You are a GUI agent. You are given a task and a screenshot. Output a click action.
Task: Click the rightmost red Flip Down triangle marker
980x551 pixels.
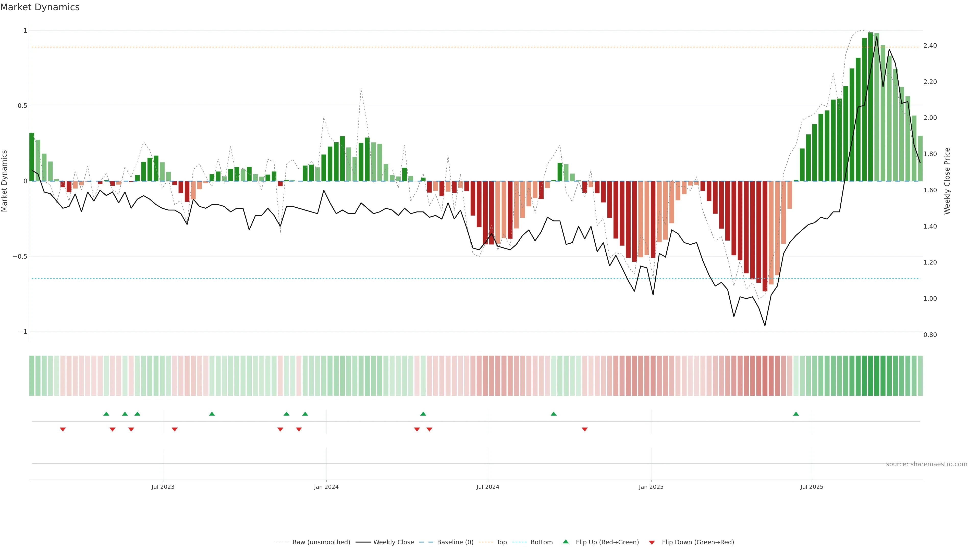(x=585, y=429)
